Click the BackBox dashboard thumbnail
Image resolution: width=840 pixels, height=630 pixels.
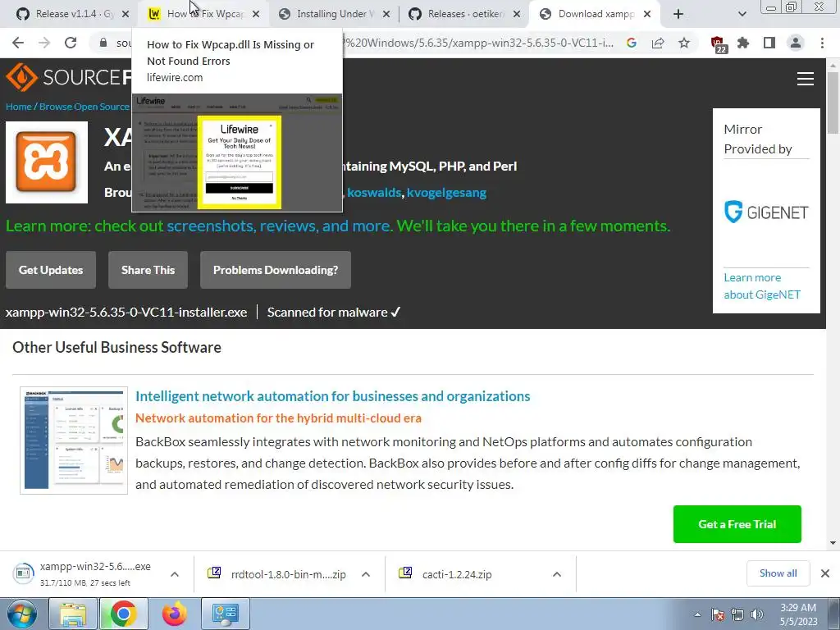[74, 441]
